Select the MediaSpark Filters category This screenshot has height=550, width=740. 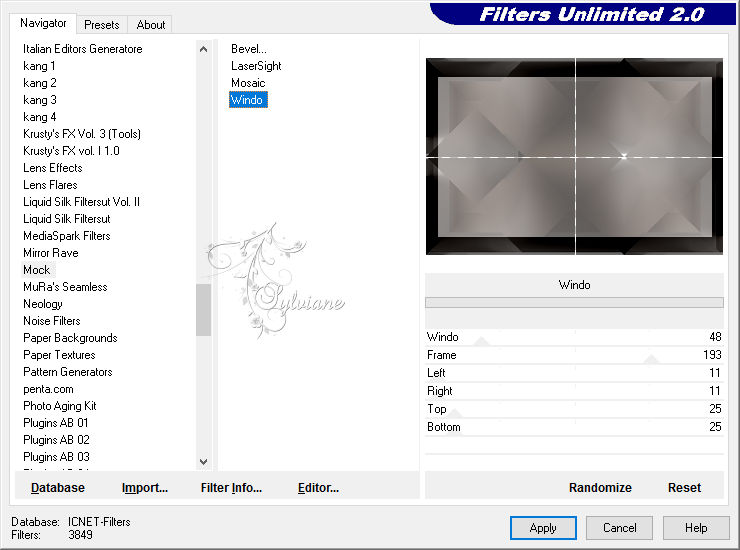67,236
